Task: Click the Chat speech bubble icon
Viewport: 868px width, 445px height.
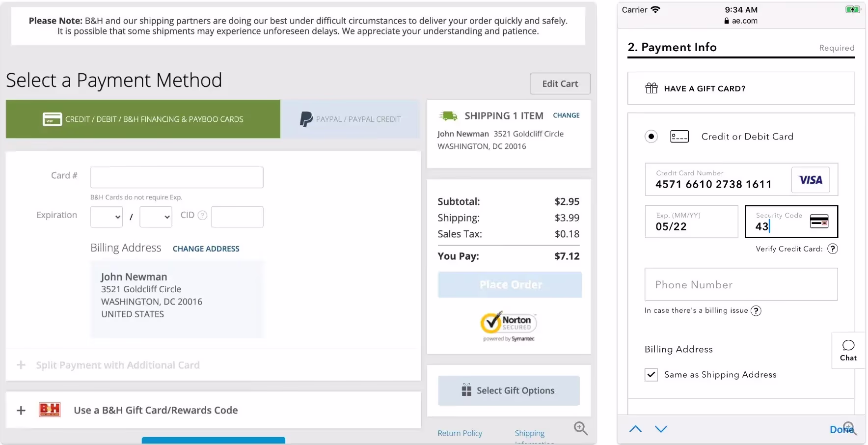Action: pos(848,345)
